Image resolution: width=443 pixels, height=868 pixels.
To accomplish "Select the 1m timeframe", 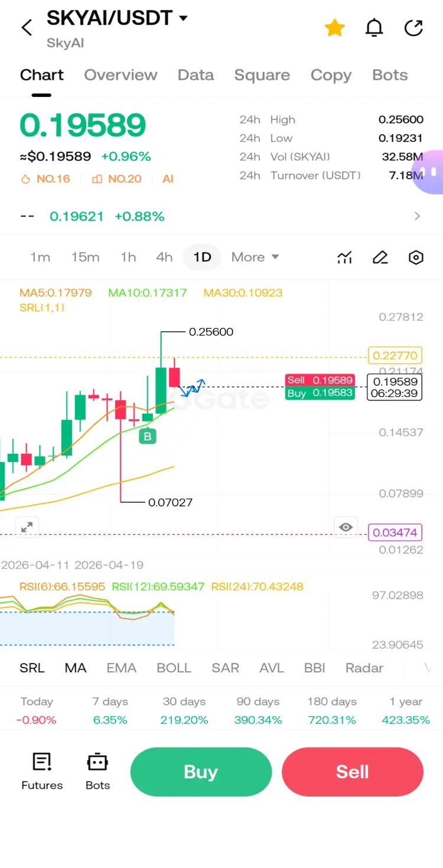I will [x=40, y=257].
